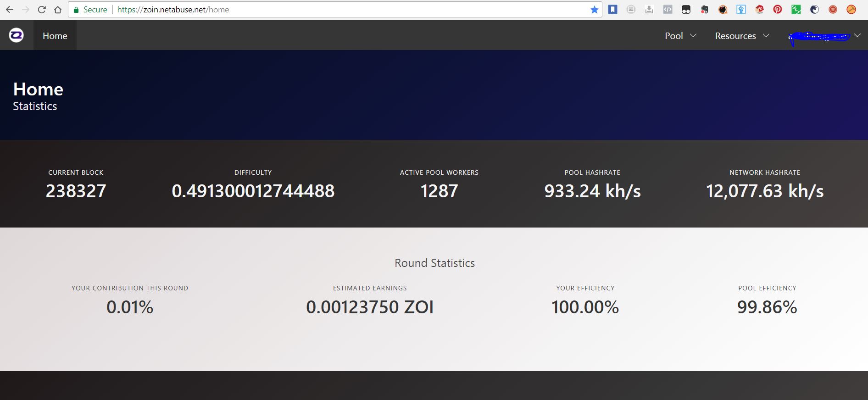The height and width of the screenshot is (400, 868).
Task: Select the Statistics subtitle text
Action: click(35, 106)
